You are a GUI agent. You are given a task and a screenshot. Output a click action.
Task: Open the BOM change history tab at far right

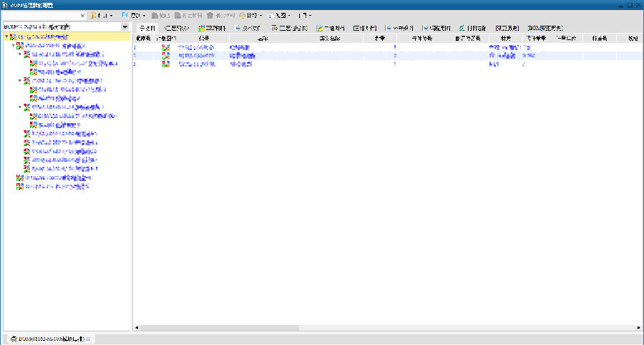pos(545,28)
